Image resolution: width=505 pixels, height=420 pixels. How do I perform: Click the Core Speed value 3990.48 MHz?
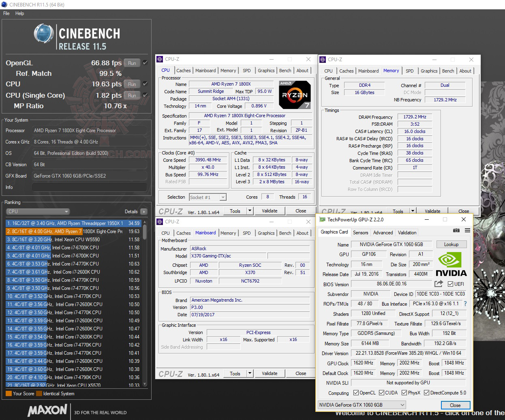click(x=208, y=160)
